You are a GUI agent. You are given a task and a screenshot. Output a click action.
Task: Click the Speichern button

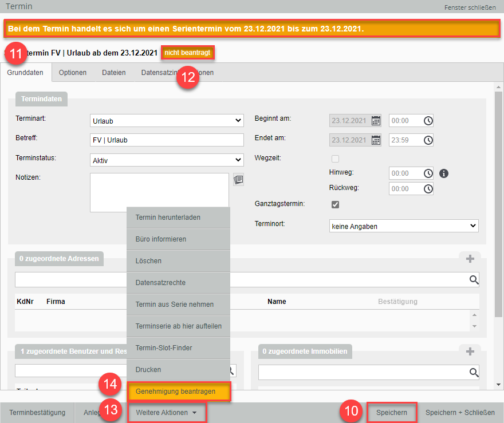coord(392,412)
